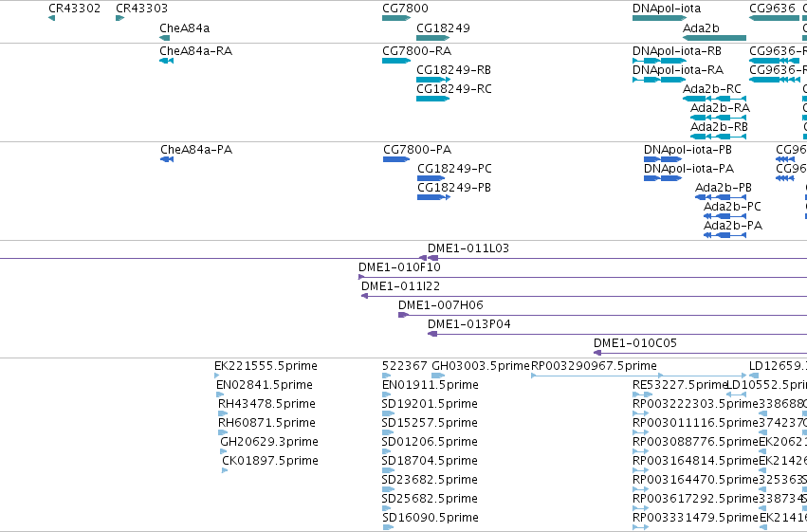Select the Ada2b-RB transcript
This screenshot has height=532, width=807.
pos(718,137)
